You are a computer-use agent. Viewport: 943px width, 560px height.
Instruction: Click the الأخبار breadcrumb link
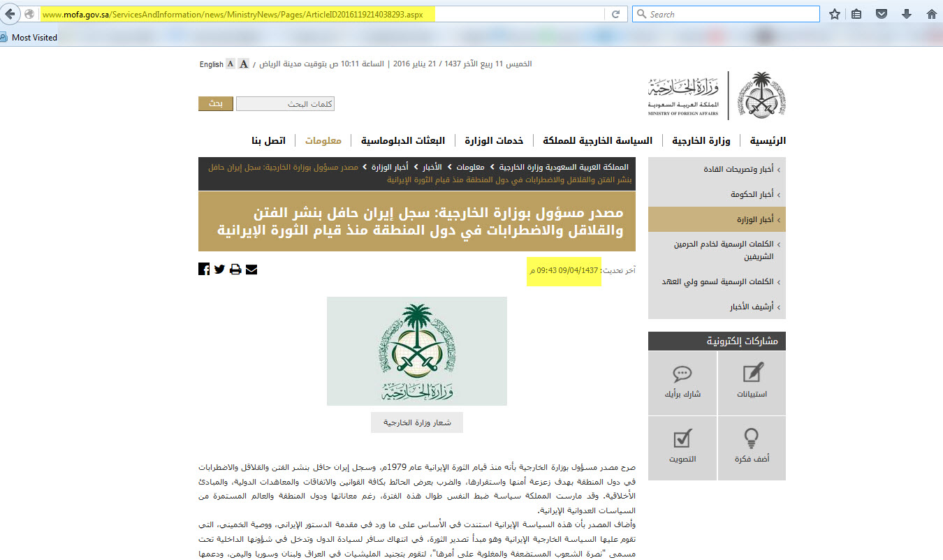point(432,168)
